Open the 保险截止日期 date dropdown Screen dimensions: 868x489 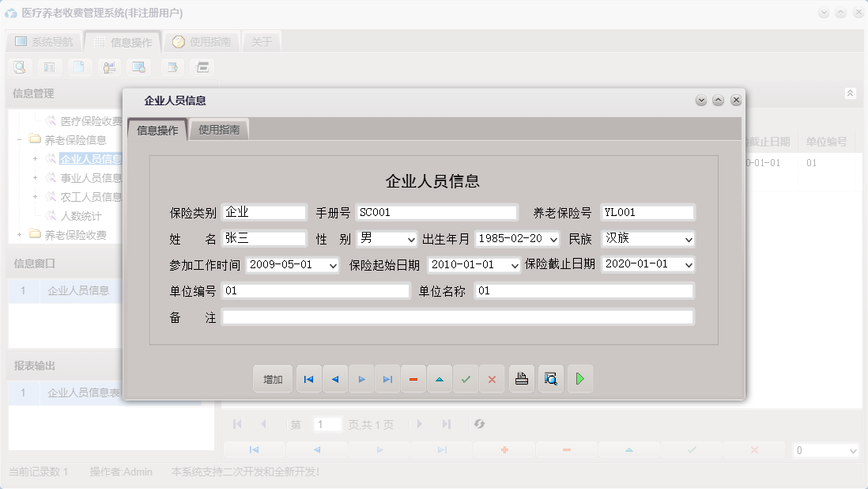tap(687, 264)
